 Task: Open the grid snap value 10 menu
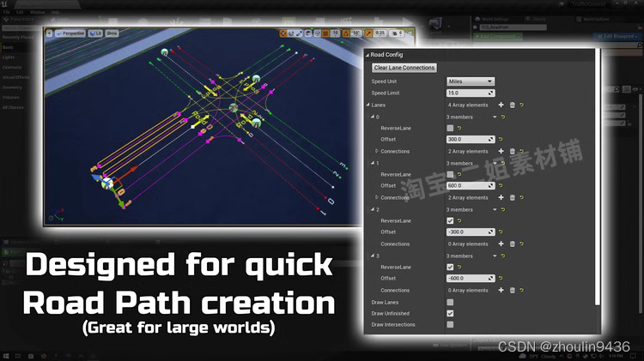pos(335,33)
